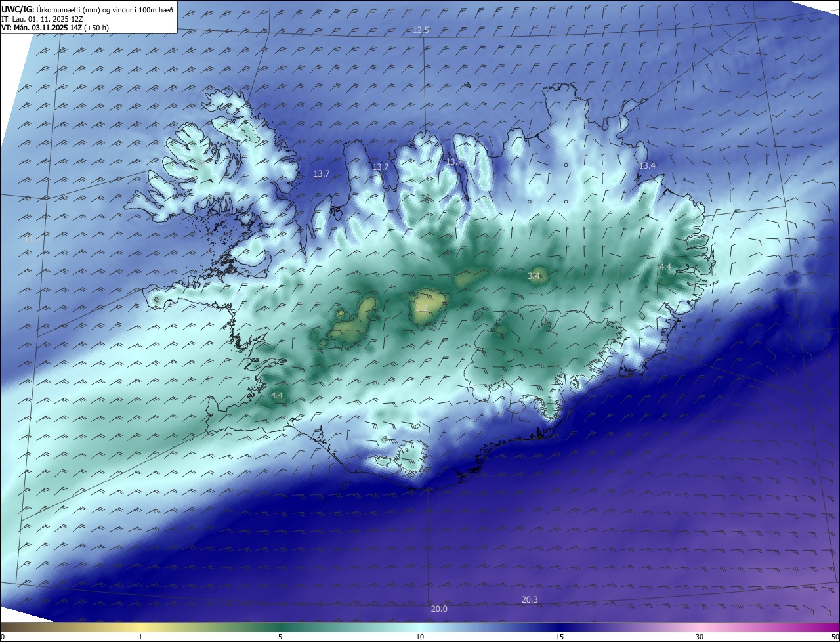Viewport: 840px width, 642px height.
Task: Click the 5 tick on the color scale
Action: click(x=280, y=637)
